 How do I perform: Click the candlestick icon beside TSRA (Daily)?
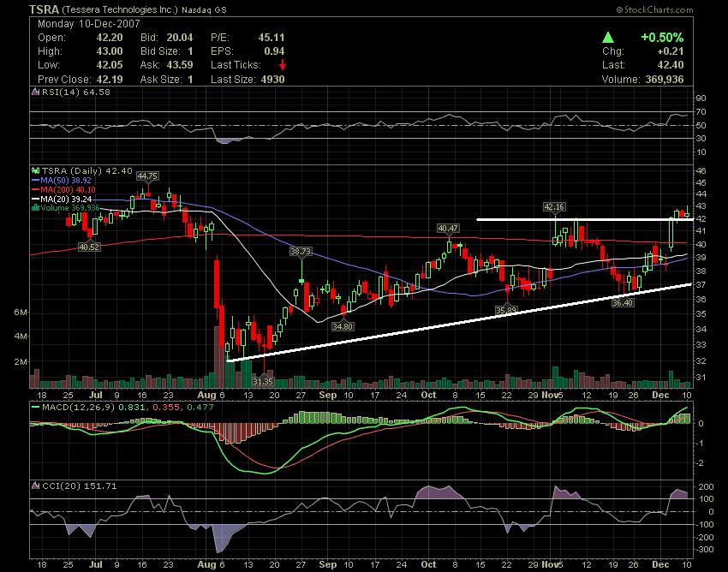click(x=36, y=171)
